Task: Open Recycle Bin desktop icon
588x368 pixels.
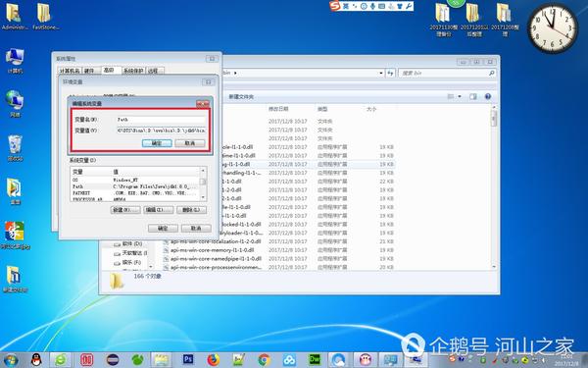Action: tap(15, 148)
